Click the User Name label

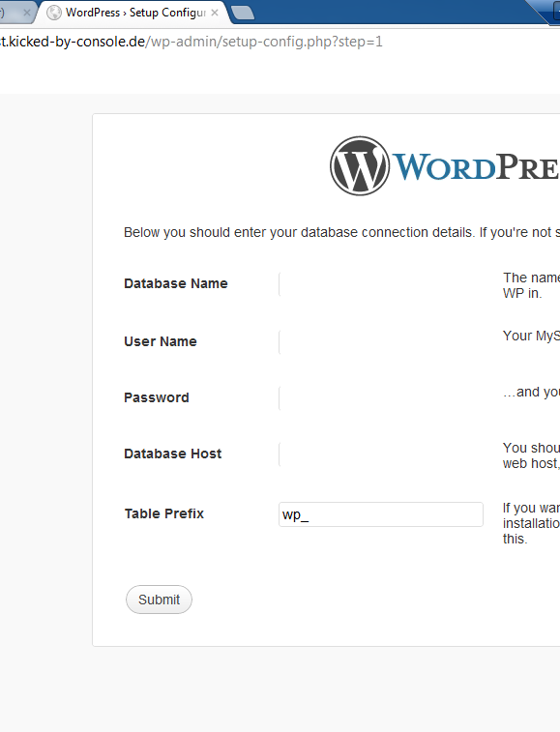click(x=161, y=341)
